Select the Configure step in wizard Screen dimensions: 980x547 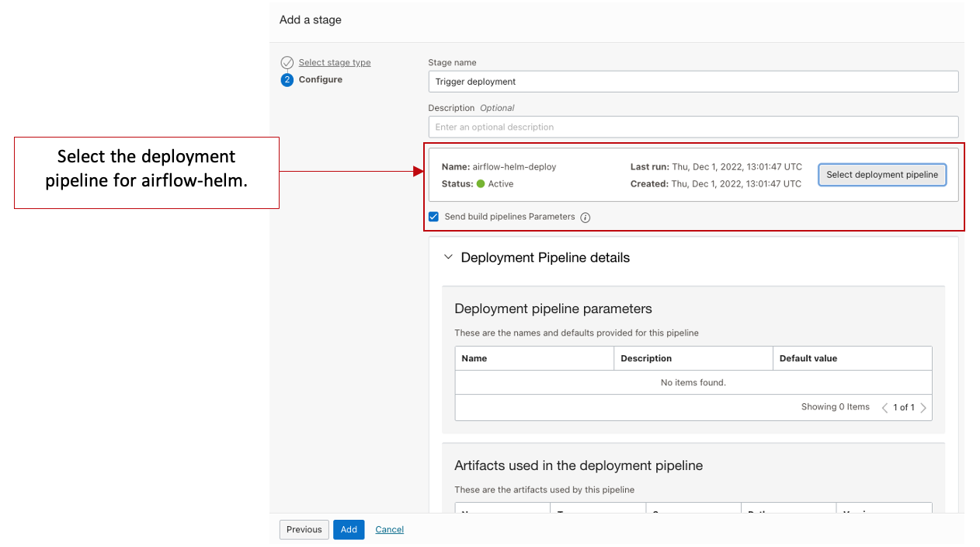point(320,80)
